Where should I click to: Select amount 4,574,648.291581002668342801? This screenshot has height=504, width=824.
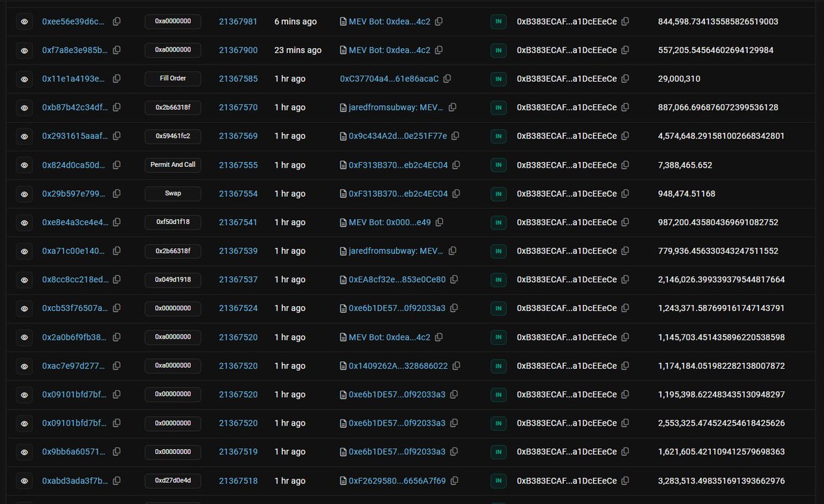point(721,137)
